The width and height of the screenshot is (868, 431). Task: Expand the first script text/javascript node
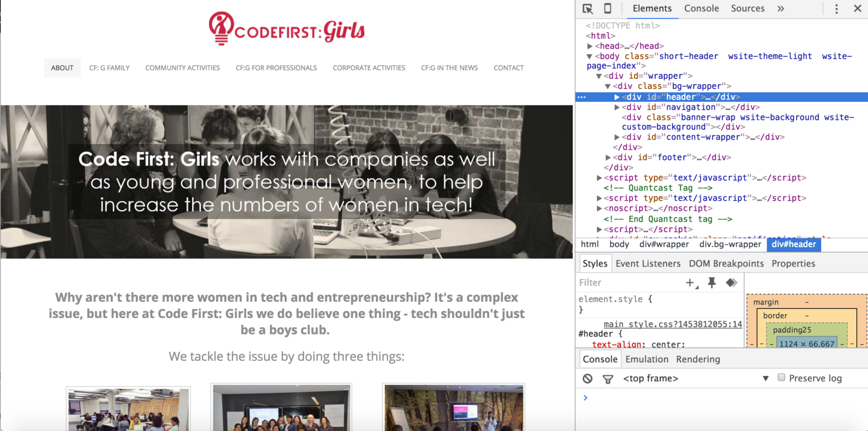(599, 178)
